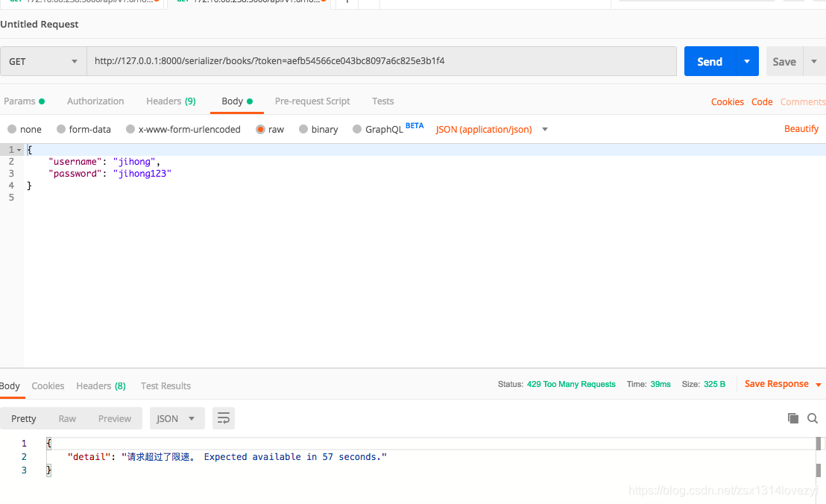The width and height of the screenshot is (826, 504).
Task: Collapse the JSON body fold arrow on line 1
Action: 19,150
